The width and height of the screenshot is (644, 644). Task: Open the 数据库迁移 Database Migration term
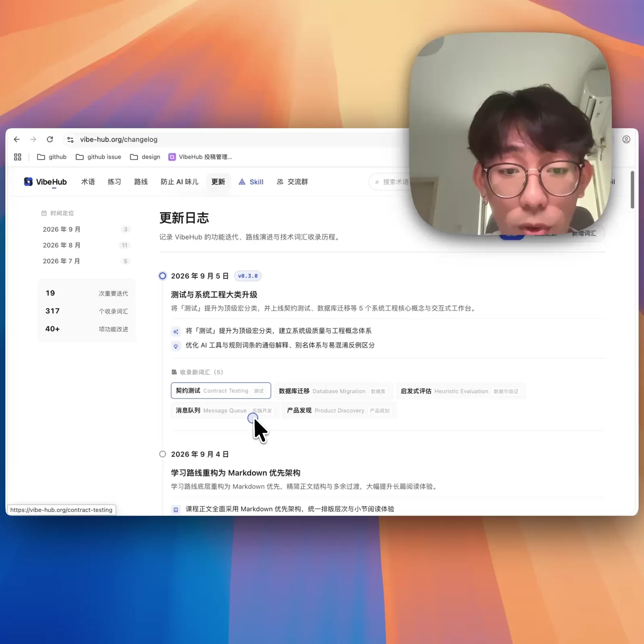[x=333, y=391]
